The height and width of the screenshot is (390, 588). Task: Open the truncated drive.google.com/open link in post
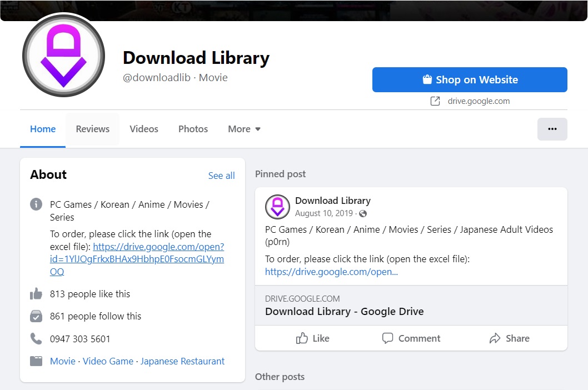coord(331,272)
